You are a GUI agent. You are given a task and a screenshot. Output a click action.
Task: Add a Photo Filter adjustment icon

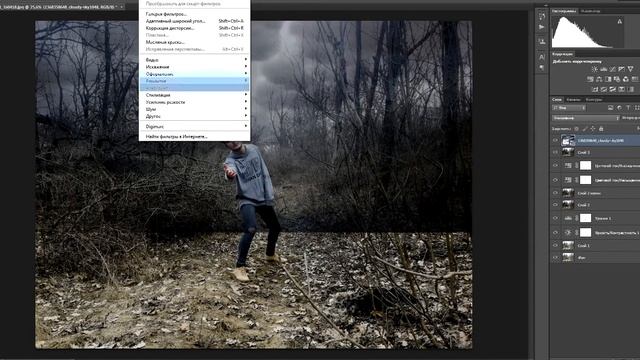tap(617, 79)
